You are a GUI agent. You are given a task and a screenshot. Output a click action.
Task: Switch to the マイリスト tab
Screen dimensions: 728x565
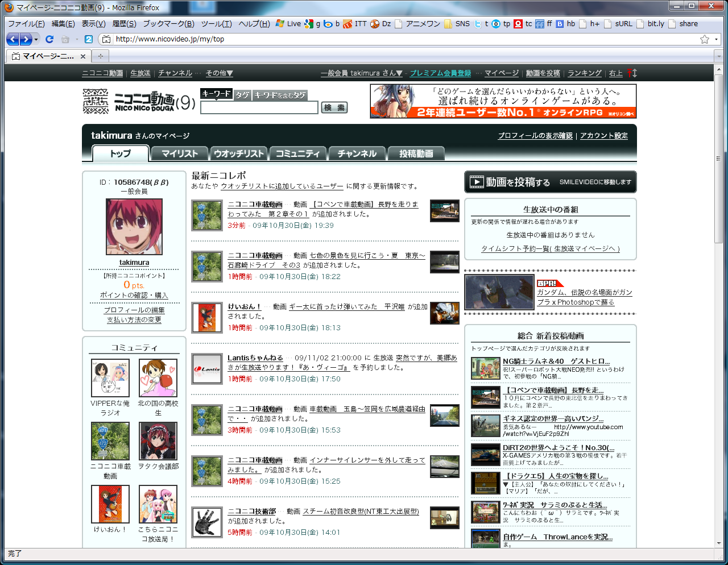[x=180, y=153]
